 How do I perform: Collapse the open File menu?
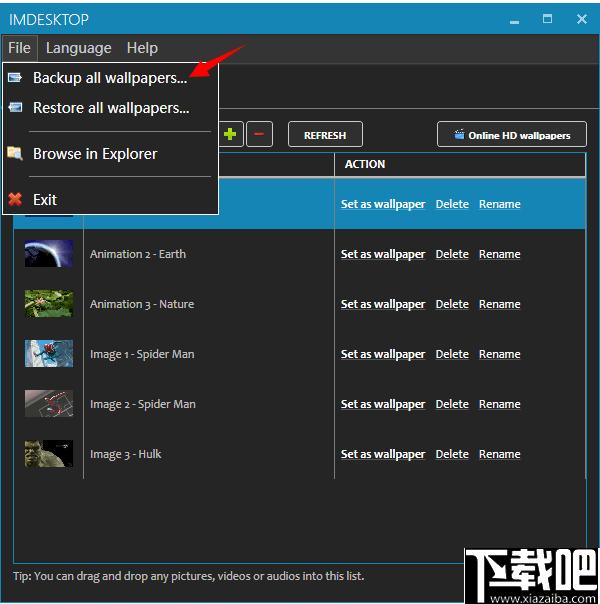point(19,48)
